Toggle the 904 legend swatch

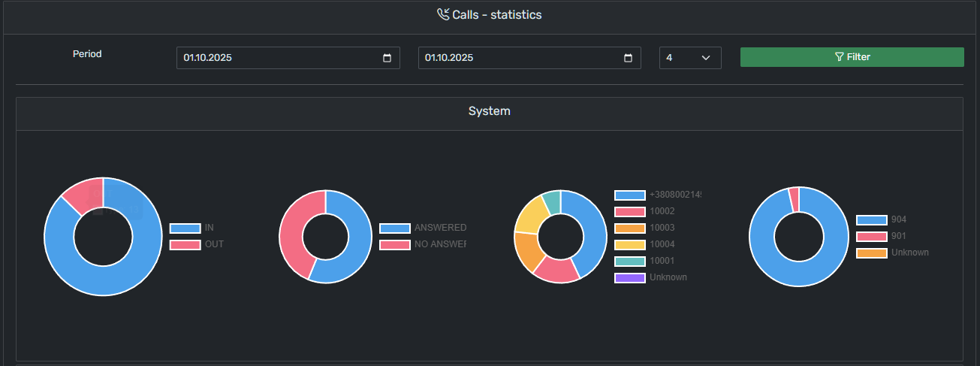pos(871,219)
